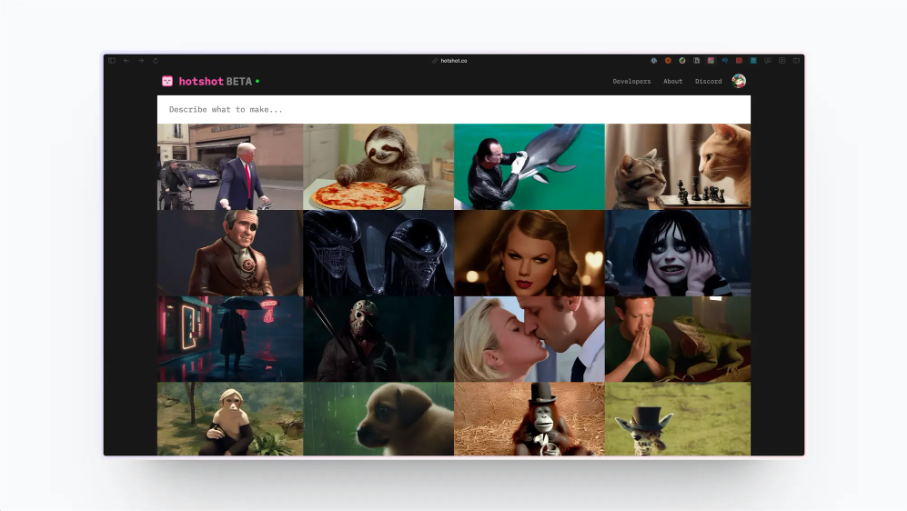Open the kissing couple video
The image size is (907, 511).
(x=529, y=339)
